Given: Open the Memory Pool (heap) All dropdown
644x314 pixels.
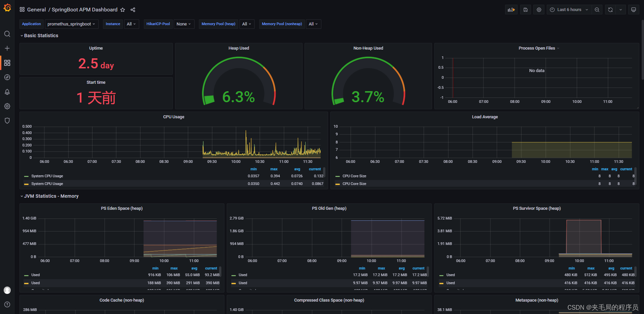Looking at the screenshot, I should point(247,24).
